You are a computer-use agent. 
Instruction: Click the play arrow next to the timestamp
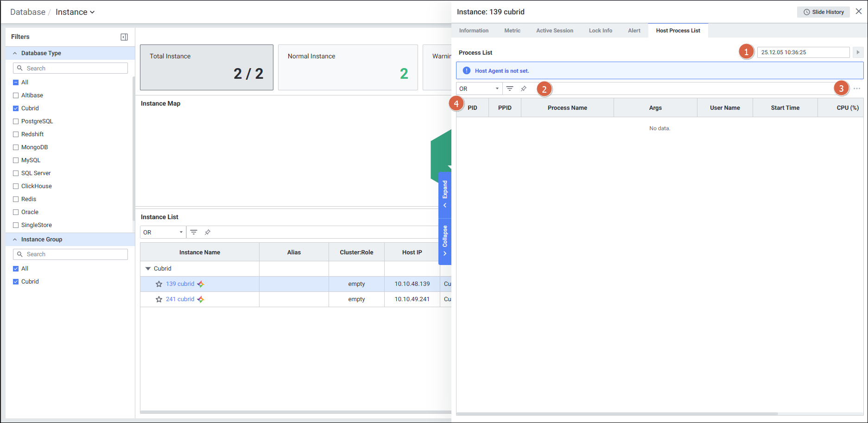click(858, 52)
